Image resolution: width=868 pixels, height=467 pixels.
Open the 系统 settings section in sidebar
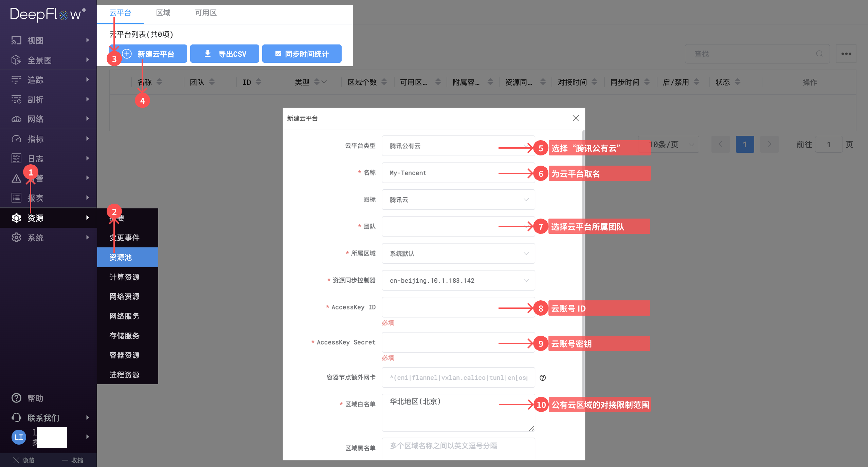coord(35,237)
